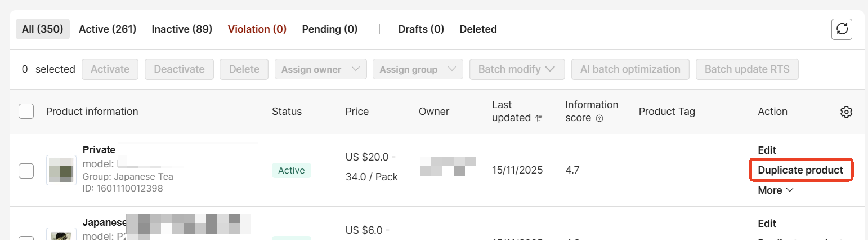Show the Deleted products tab
This screenshot has height=240, width=868.
click(478, 29)
